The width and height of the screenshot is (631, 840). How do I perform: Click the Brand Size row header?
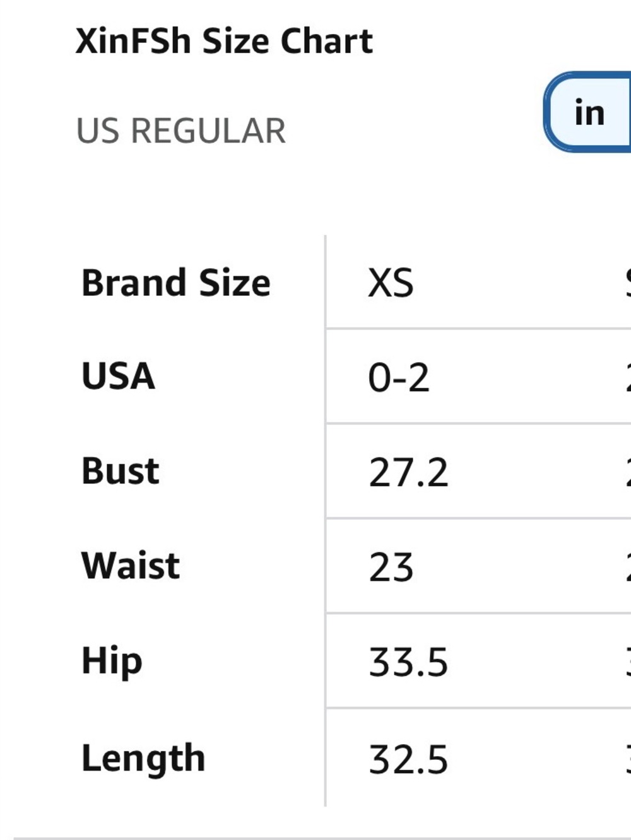[176, 282]
